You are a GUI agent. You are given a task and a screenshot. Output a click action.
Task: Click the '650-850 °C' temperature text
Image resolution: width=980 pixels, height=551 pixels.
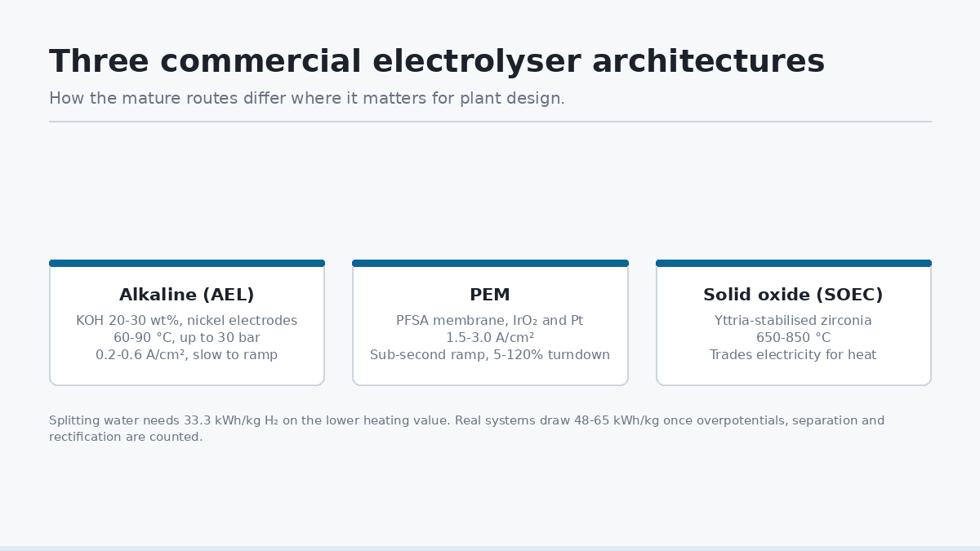tap(793, 338)
